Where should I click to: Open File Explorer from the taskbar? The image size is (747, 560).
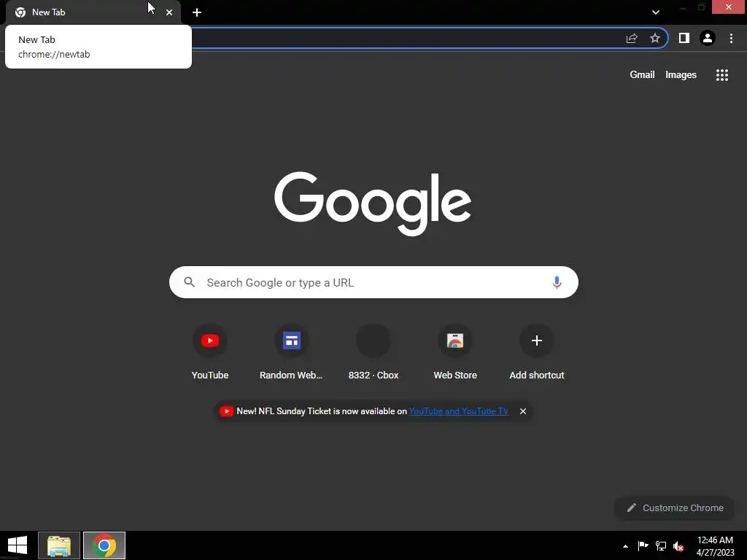59,545
